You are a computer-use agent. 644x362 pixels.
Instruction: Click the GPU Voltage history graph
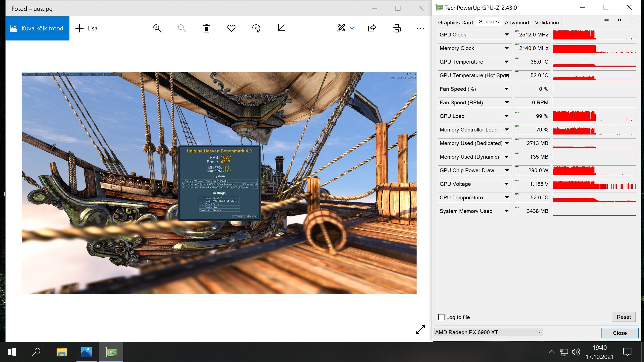[594, 184]
